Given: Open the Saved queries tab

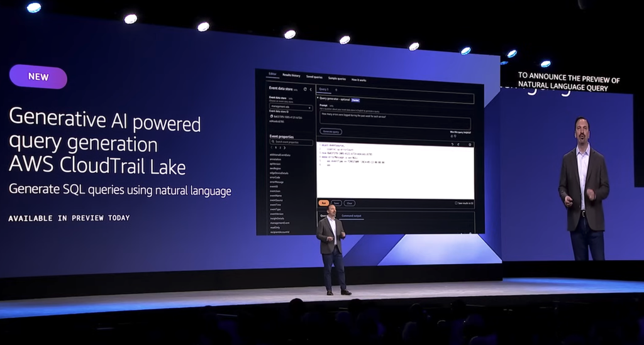Looking at the screenshot, I should (314, 77).
